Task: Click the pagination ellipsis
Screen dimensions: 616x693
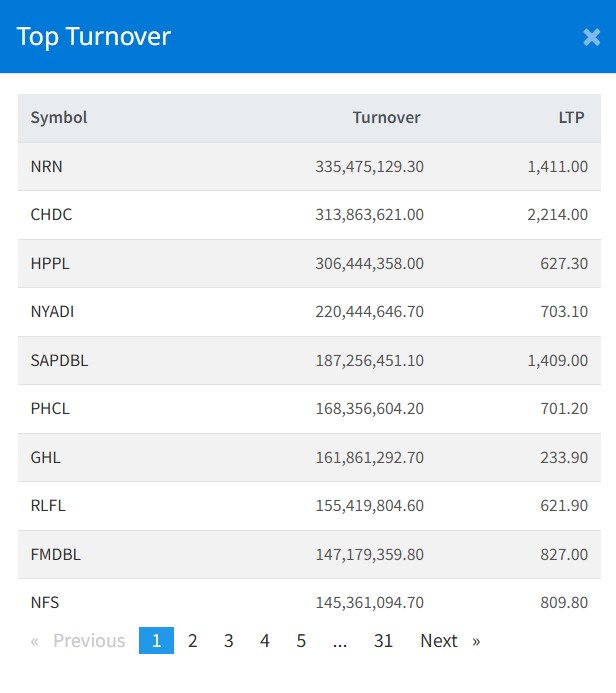Action: (x=340, y=641)
